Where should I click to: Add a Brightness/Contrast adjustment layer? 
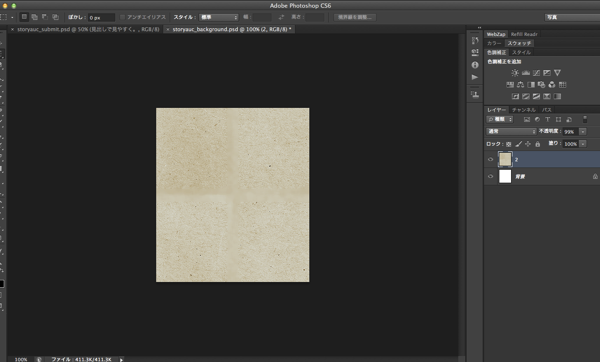515,73
